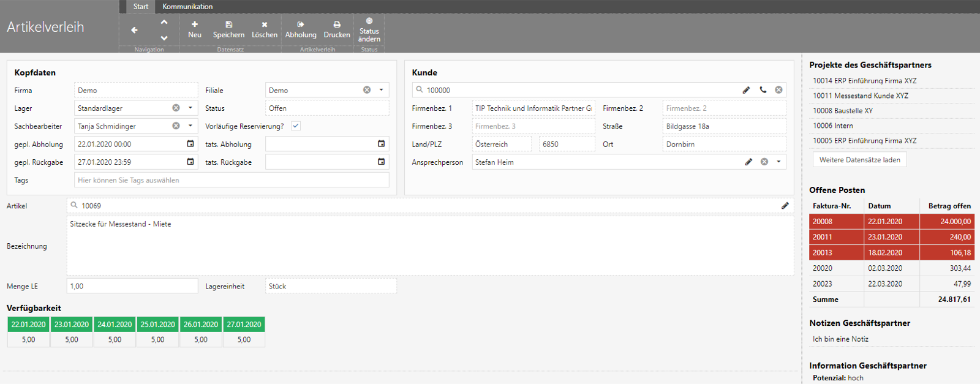
Task: Toggle the Vorläufige Reservierung checkbox
Action: (296, 126)
